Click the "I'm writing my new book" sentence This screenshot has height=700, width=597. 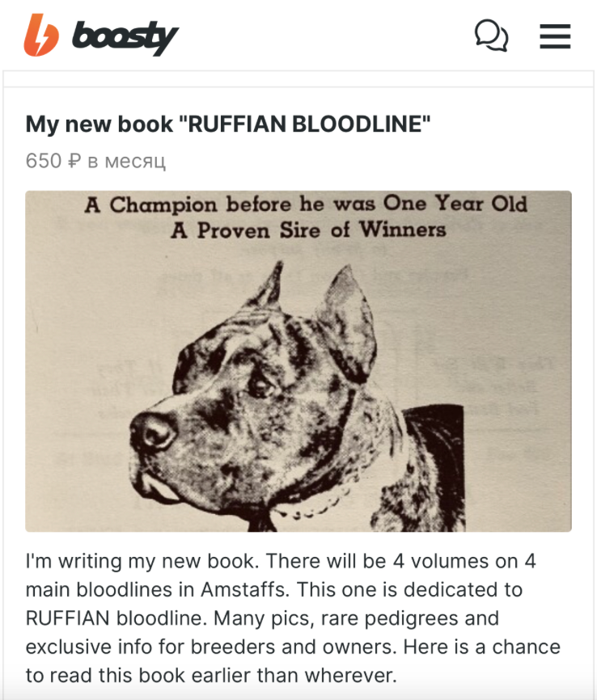(x=142, y=562)
